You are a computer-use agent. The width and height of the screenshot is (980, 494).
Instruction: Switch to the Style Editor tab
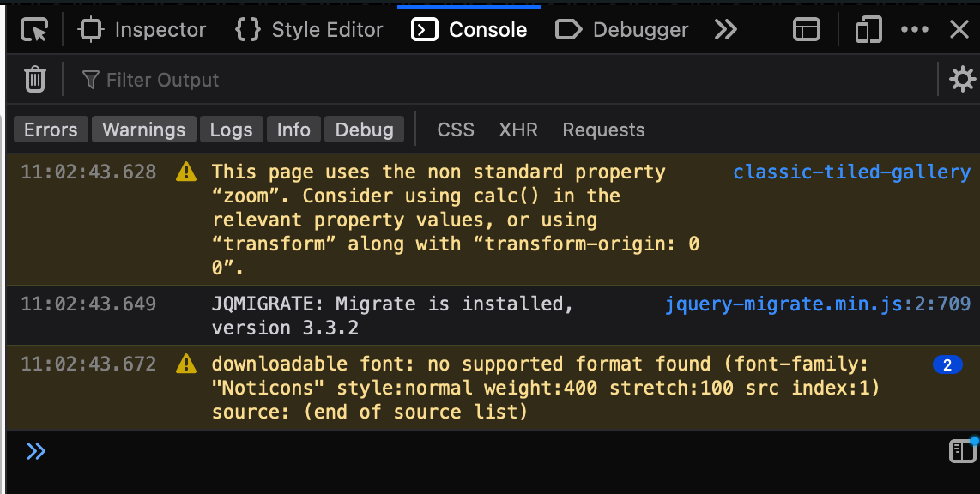(x=309, y=29)
